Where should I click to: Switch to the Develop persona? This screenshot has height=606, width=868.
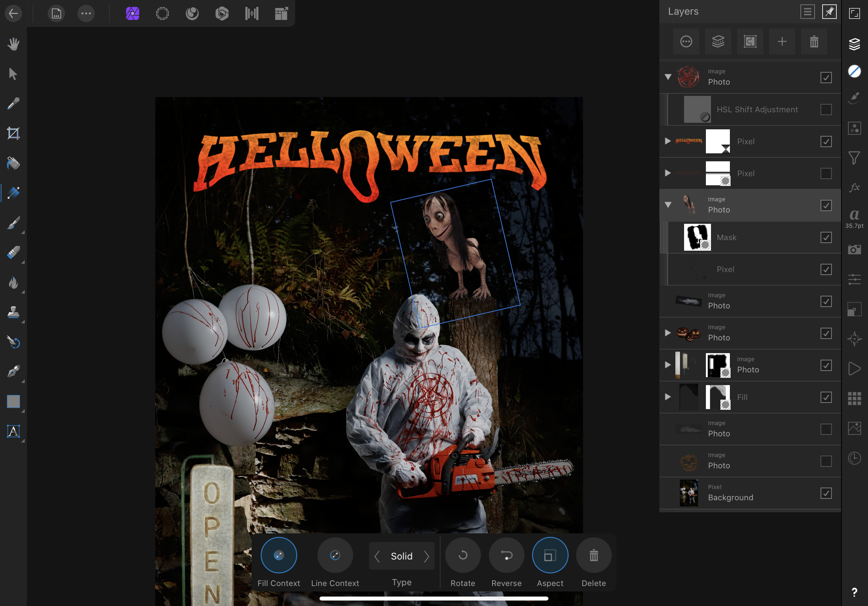click(x=222, y=13)
